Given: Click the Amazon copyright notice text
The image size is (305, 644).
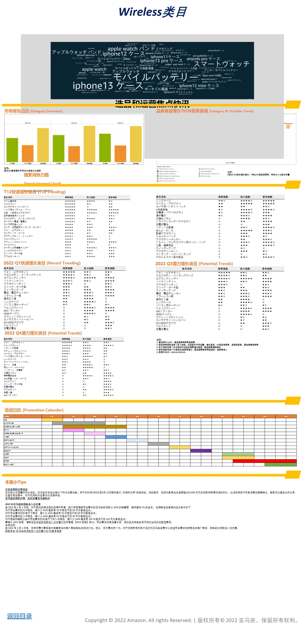Looking at the screenshot, I should tap(192, 620).
